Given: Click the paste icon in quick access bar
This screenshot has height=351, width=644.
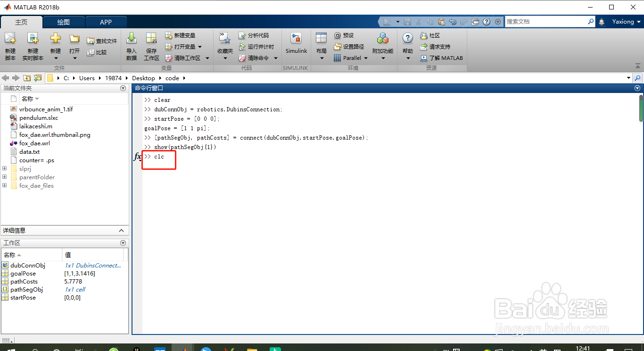Looking at the screenshot, I should click(441, 22).
